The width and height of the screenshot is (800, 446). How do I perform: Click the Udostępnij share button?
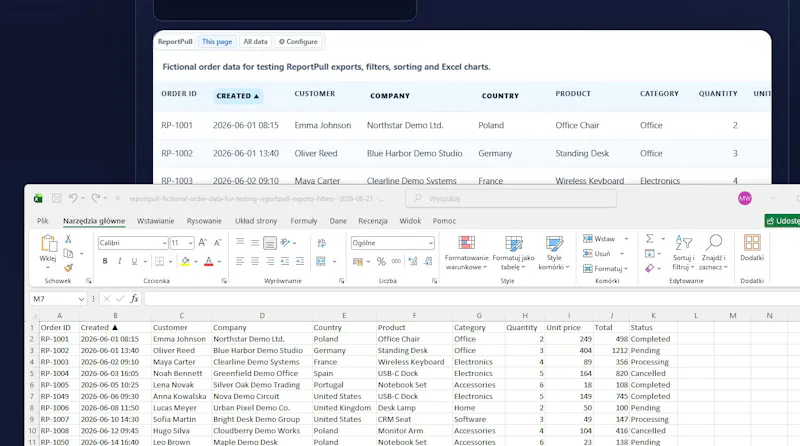pyautogui.click(x=783, y=221)
